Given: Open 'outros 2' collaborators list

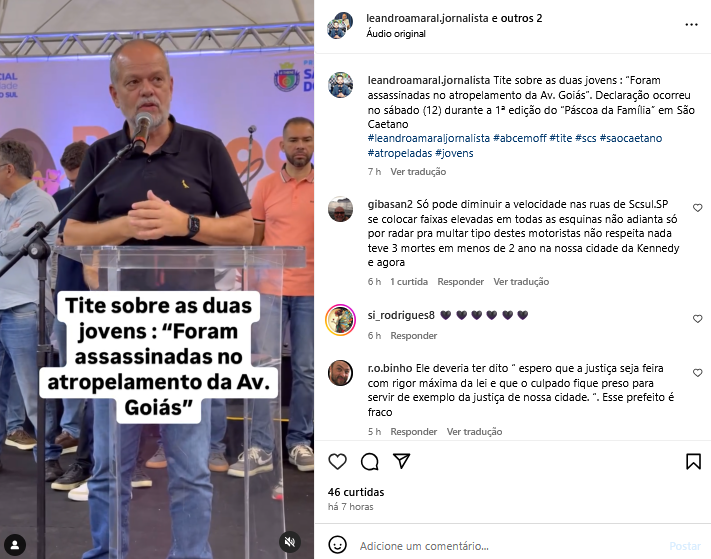Looking at the screenshot, I should [521, 18].
